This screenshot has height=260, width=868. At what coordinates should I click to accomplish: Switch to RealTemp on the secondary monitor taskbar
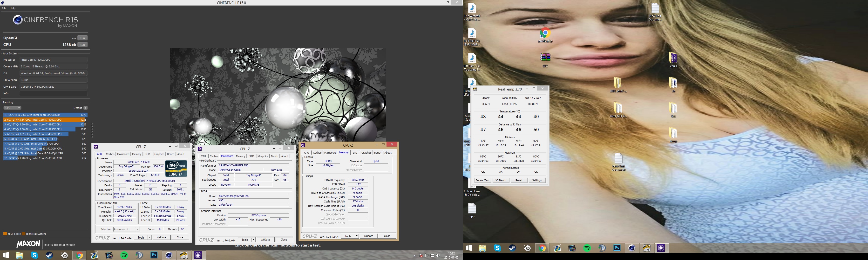tap(647, 248)
